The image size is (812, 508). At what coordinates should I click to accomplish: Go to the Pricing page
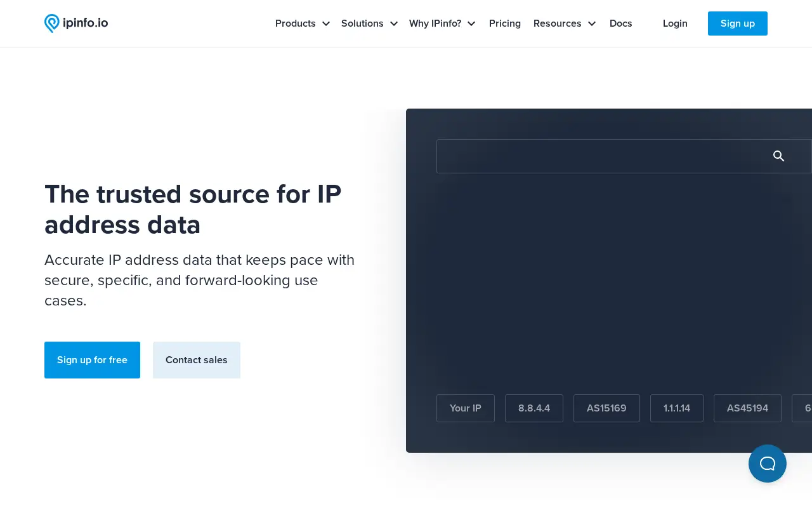505,23
